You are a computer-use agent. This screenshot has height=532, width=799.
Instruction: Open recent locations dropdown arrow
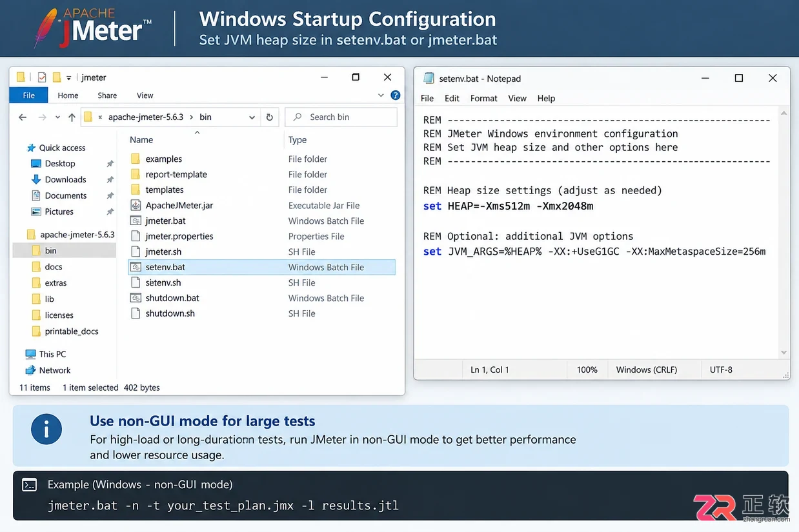tap(57, 117)
